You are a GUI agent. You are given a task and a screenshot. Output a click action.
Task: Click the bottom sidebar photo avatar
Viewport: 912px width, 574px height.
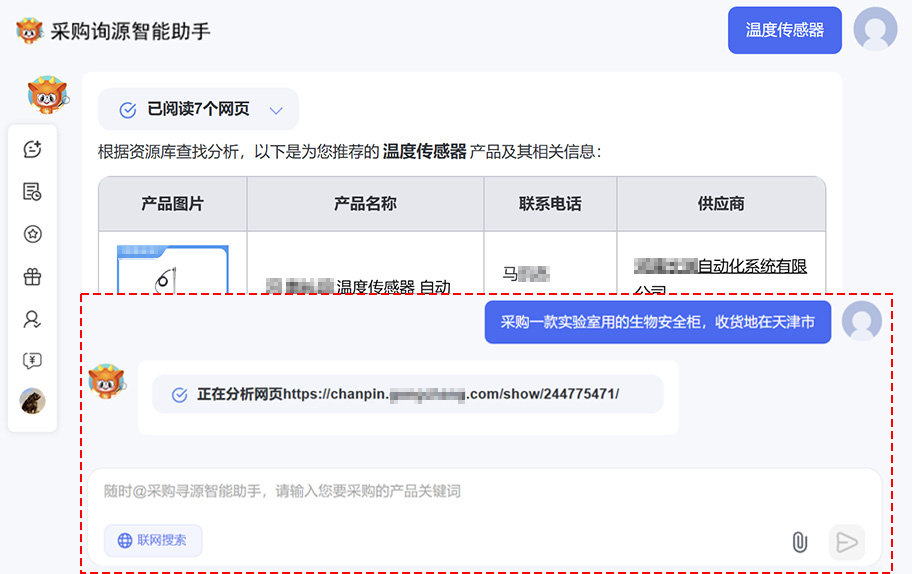click(x=32, y=401)
